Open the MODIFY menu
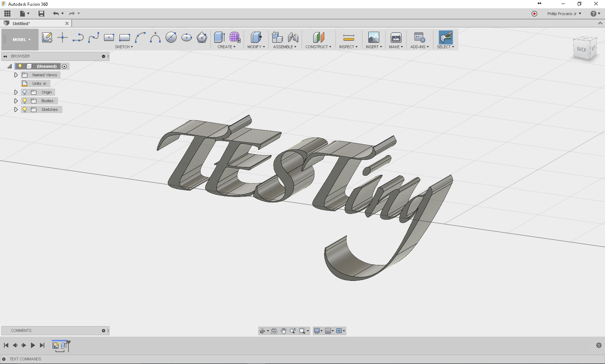 pyautogui.click(x=256, y=47)
